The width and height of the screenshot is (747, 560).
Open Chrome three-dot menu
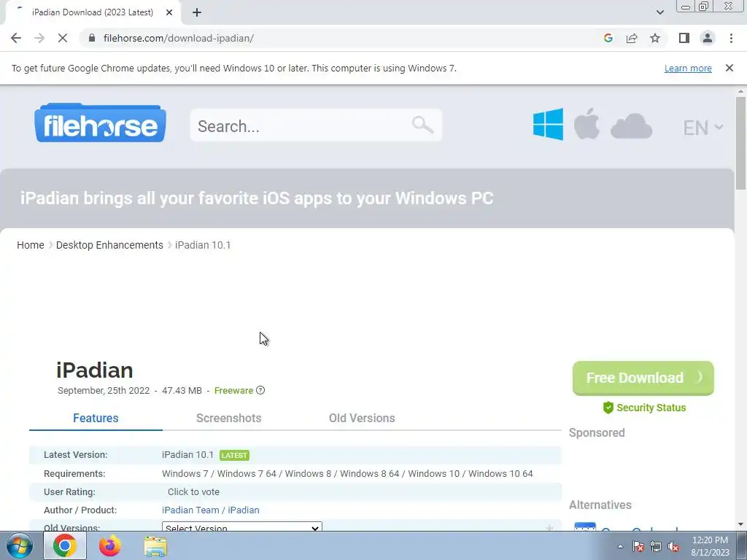click(x=731, y=38)
